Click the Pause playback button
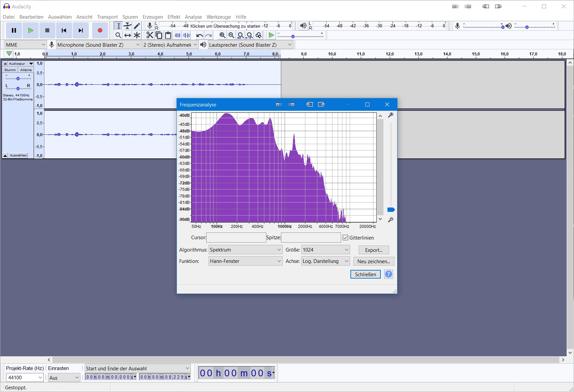574x392 pixels. 14,30
